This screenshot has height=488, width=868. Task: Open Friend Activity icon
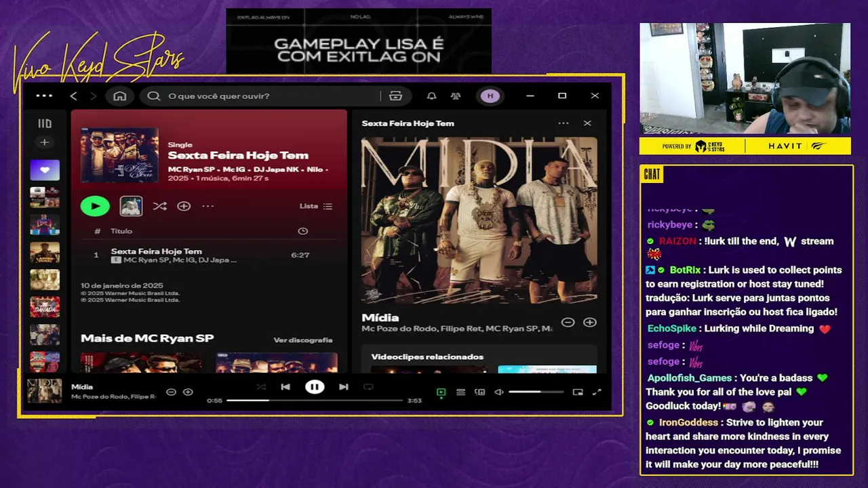point(456,96)
